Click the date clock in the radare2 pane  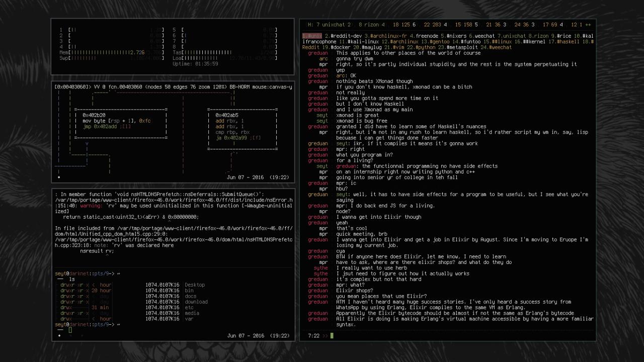coord(258,177)
